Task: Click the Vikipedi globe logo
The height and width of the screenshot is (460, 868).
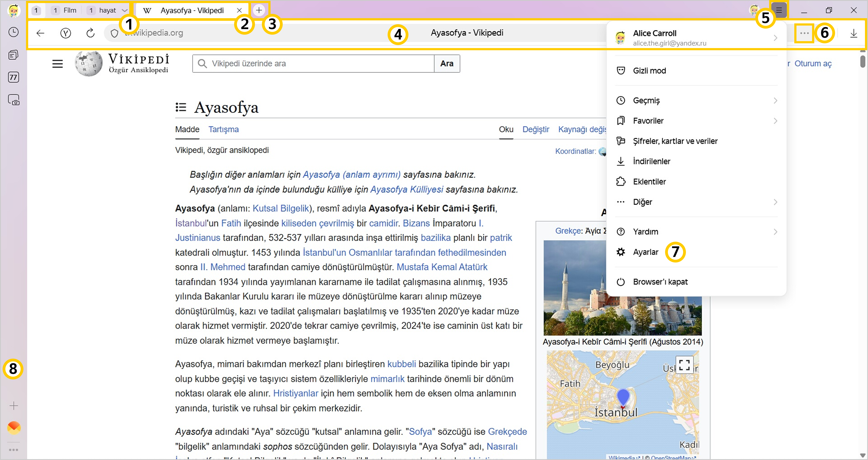Action: [89, 63]
